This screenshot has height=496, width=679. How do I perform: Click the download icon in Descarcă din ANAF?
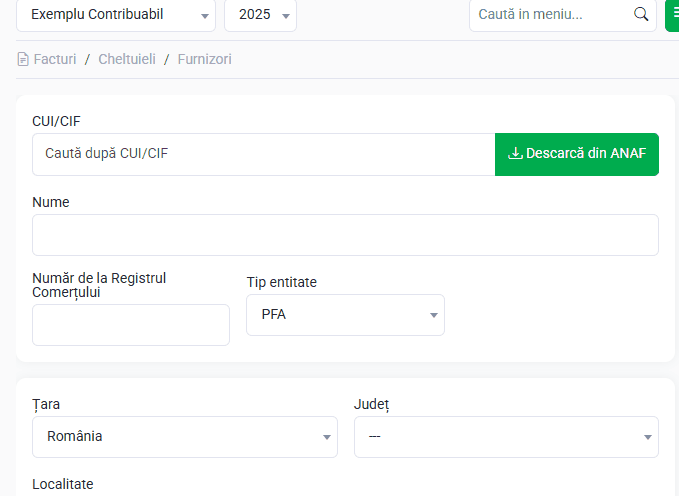click(x=515, y=153)
